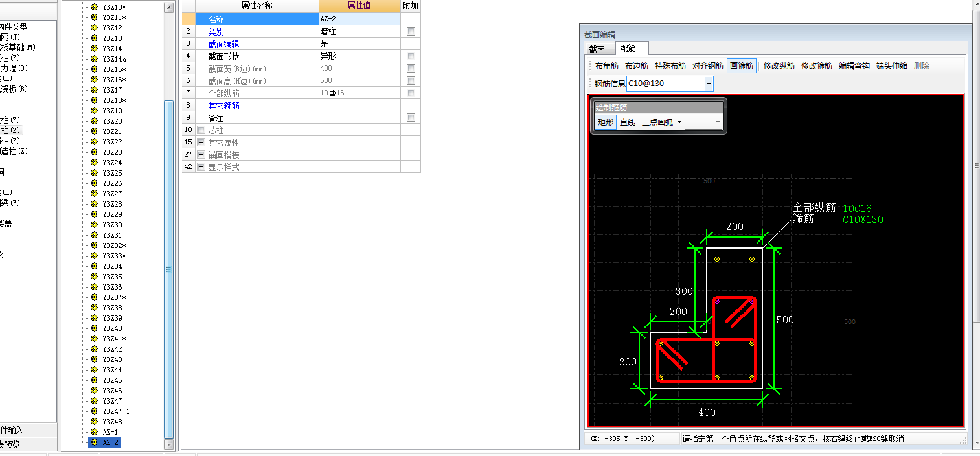Click the gear icon beside YBZ13
The height and width of the screenshot is (456, 980).
pos(94,38)
